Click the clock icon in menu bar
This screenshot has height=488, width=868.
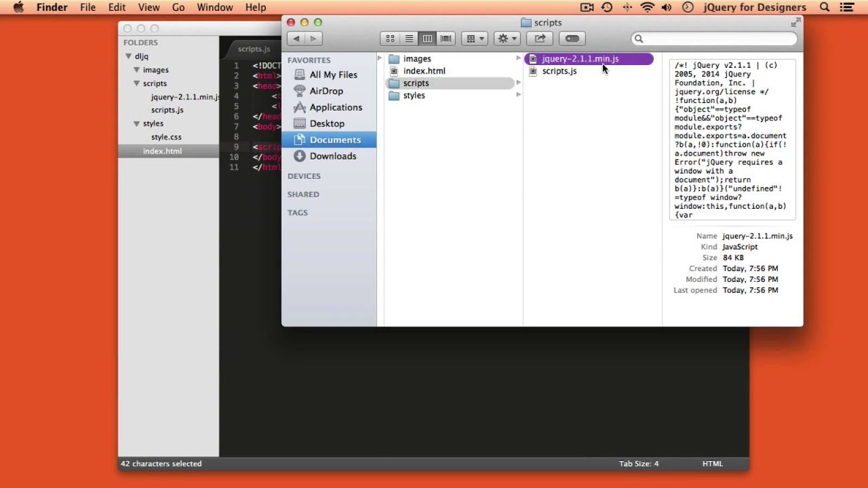pos(688,7)
